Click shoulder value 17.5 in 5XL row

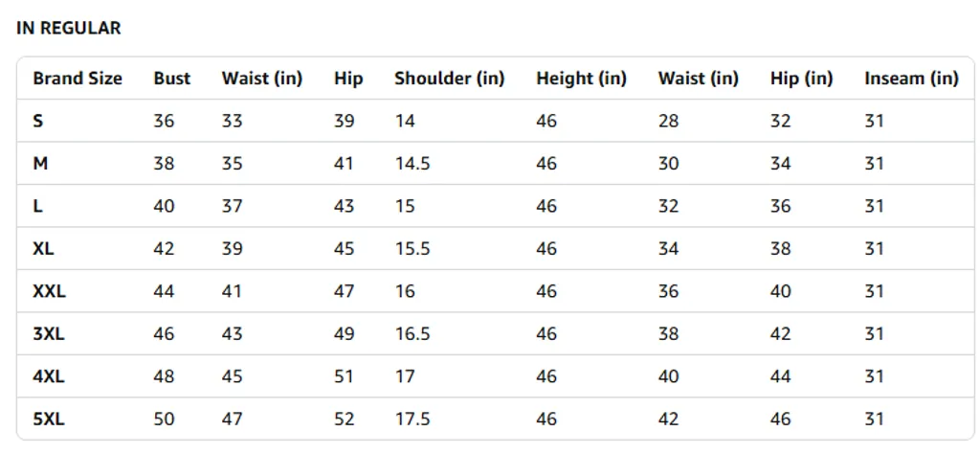pos(412,419)
